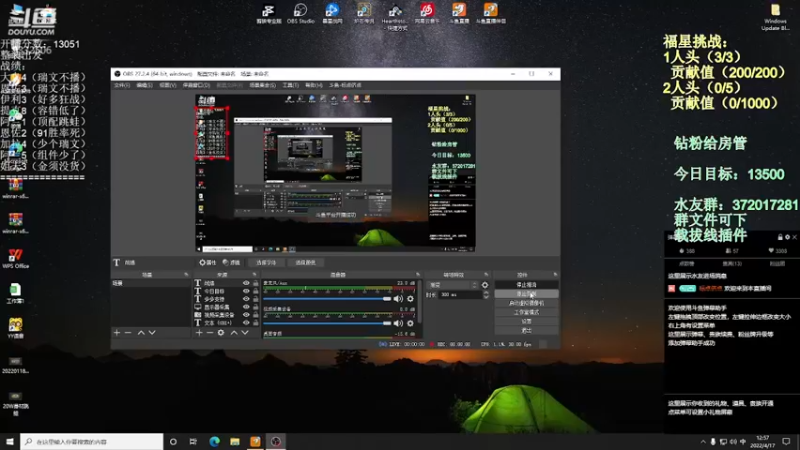
Task: Open second mixer track settings gear
Action: tap(410, 323)
